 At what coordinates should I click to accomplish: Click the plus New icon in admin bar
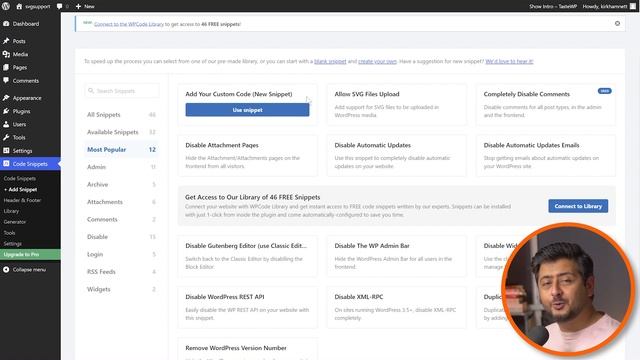pyautogui.click(x=78, y=7)
